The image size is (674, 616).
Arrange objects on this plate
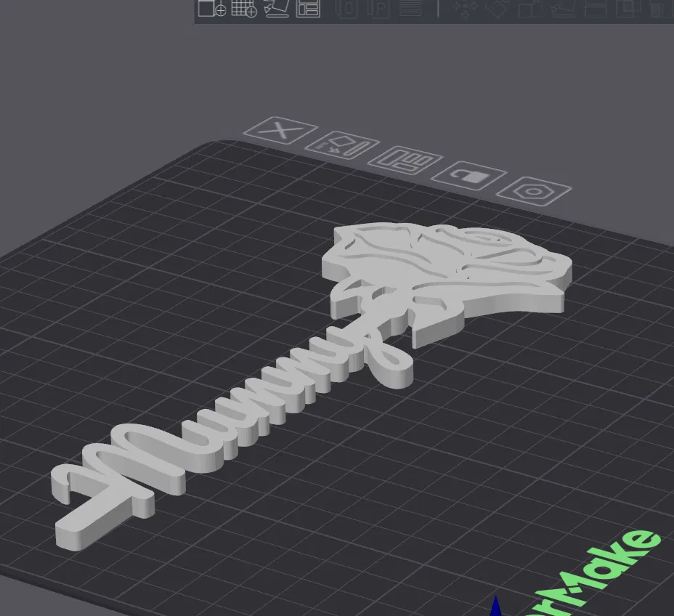(x=405, y=161)
